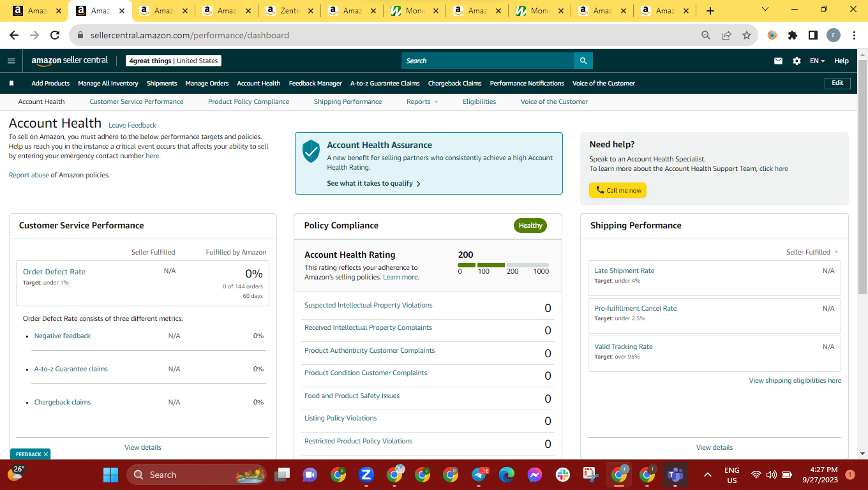Open the Seller Central settings gear

[797, 61]
